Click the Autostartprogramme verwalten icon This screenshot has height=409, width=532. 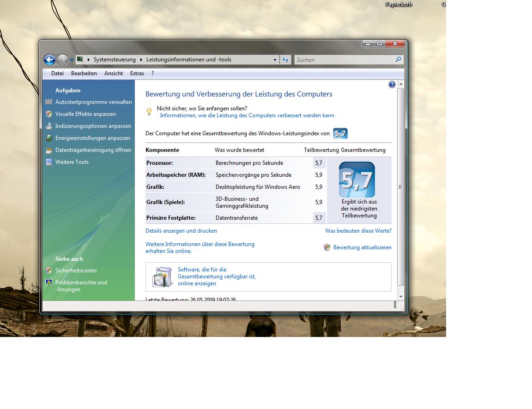(49, 102)
